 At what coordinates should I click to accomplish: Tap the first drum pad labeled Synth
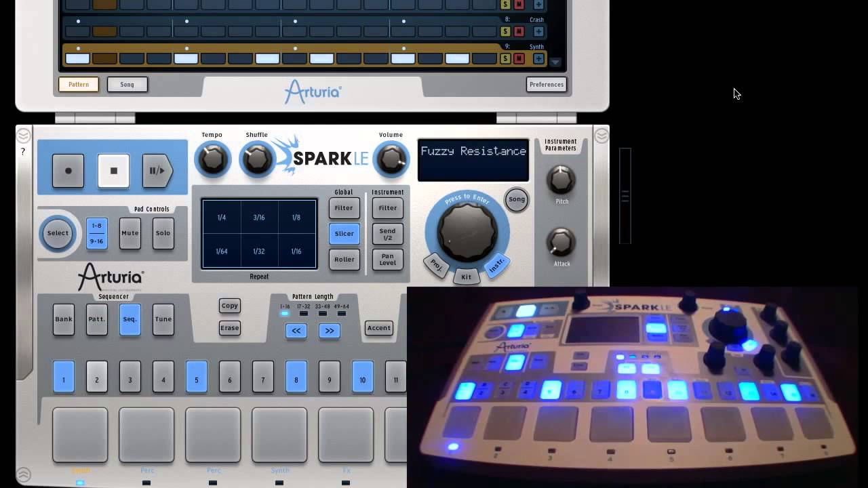[80, 435]
